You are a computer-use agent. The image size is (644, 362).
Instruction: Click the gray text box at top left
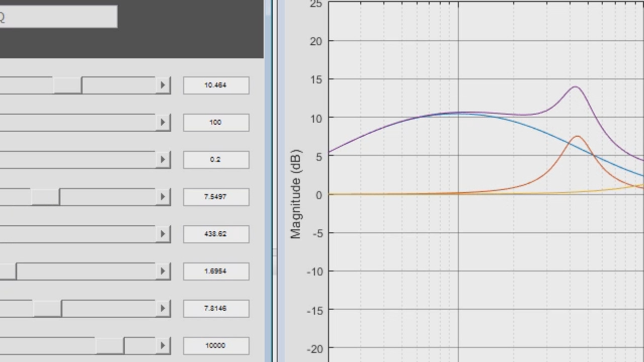point(58,17)
